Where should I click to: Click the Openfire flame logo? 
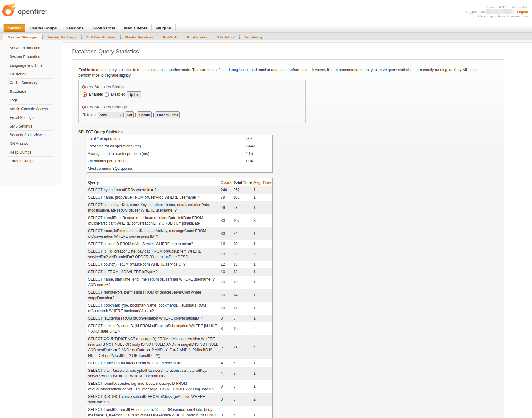point(9,10)
